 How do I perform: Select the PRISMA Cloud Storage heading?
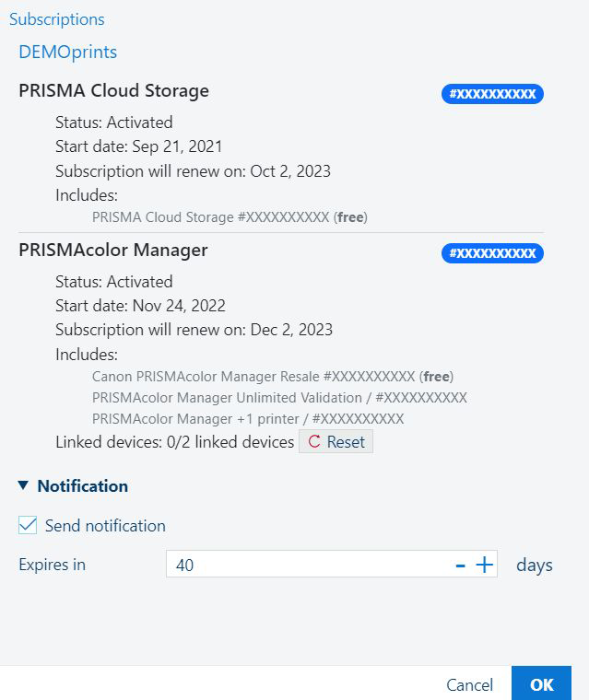coord(113,90)
